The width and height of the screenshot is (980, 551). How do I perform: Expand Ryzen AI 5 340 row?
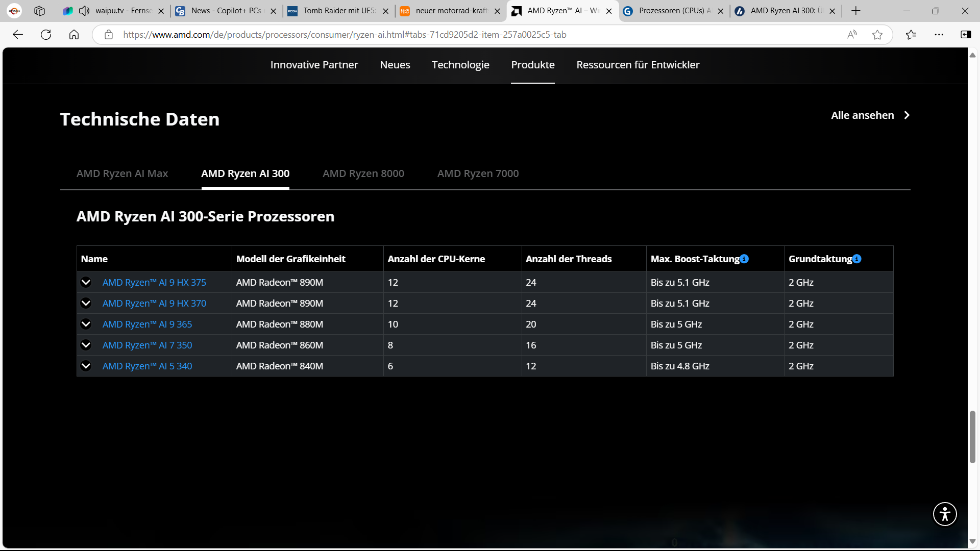click(86, 366)
